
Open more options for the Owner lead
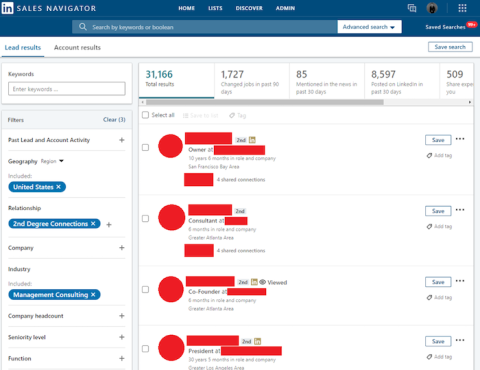click(x=460, y=139)
